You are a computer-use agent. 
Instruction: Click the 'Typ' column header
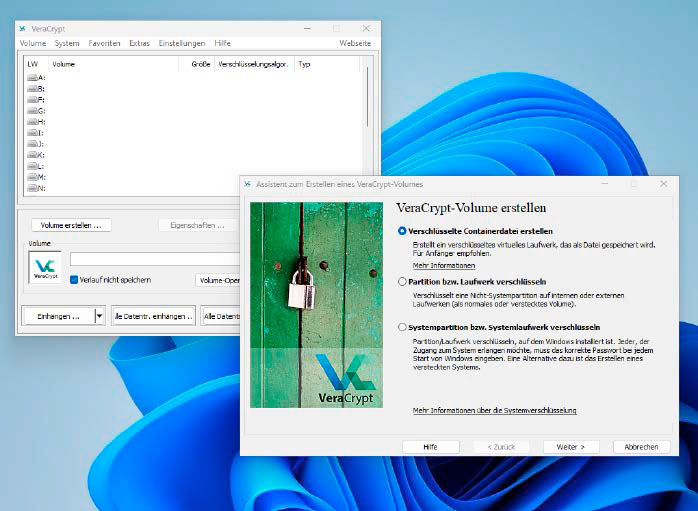327,64
